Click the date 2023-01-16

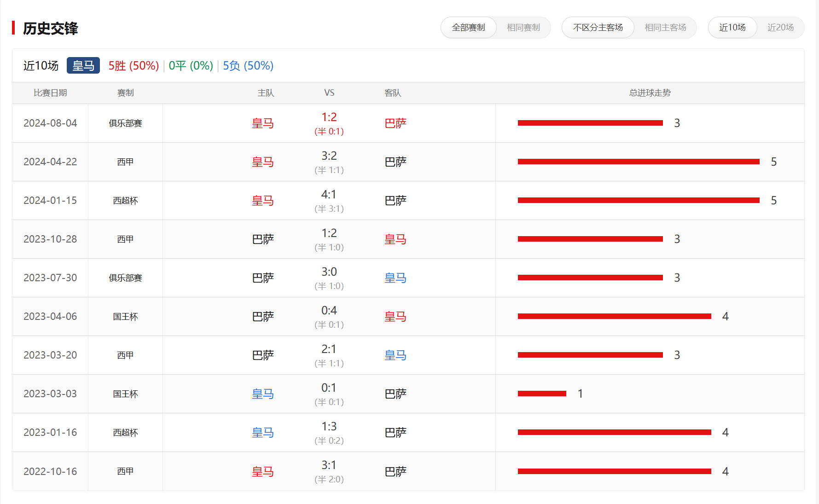coord(50,433)
